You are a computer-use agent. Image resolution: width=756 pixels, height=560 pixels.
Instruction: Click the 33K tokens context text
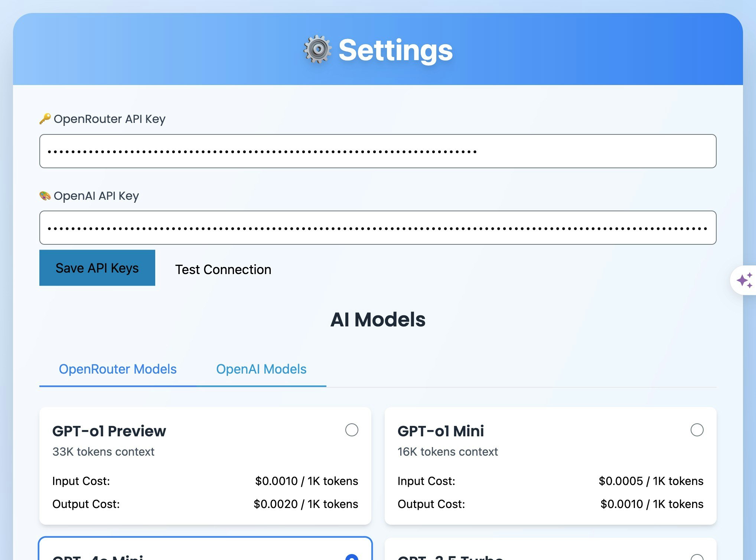click(x=103, y=452)
